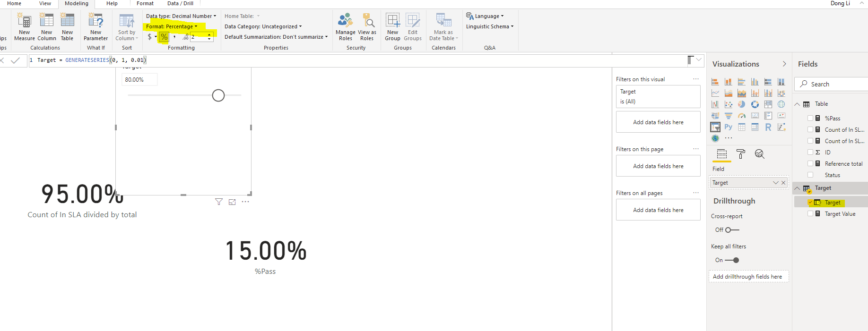
Task: Click the View as Roles button
Action: (367, 27)
